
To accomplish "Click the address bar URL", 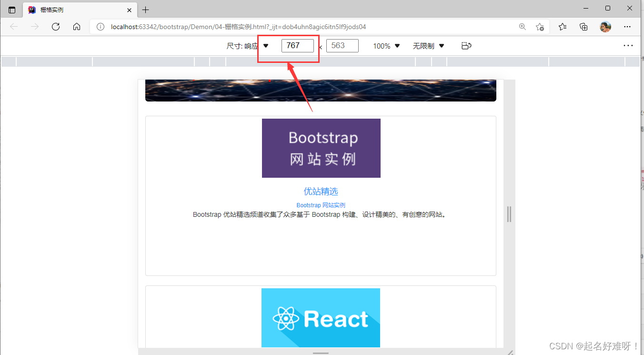I will point(238,27).
